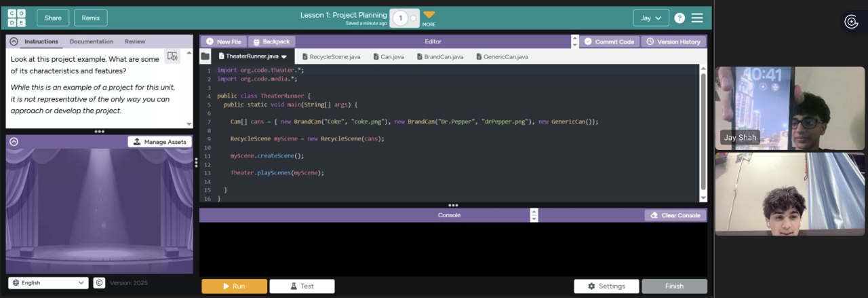Click the vertical handle left of editor
868x298 pixels.
[196, 163]
